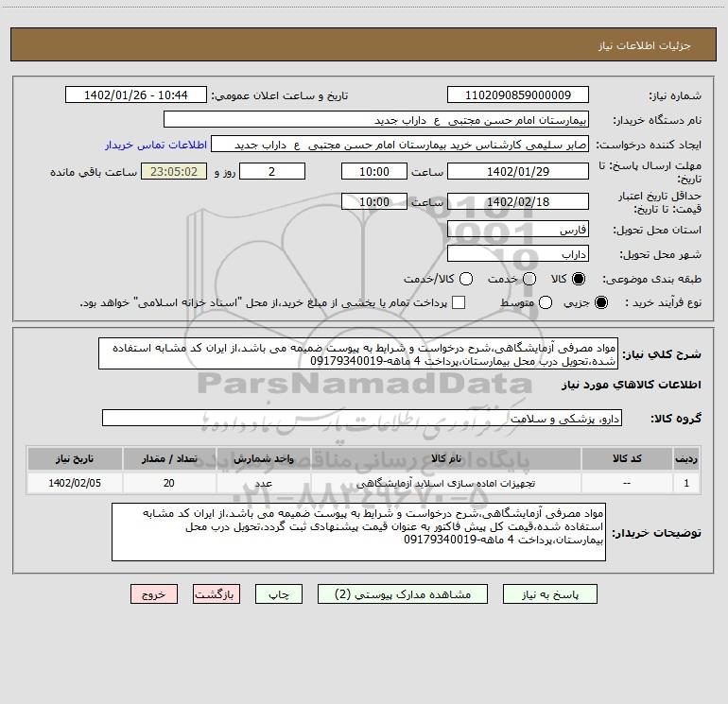Select the کالا/خدمت radio button

click(466, 279)
